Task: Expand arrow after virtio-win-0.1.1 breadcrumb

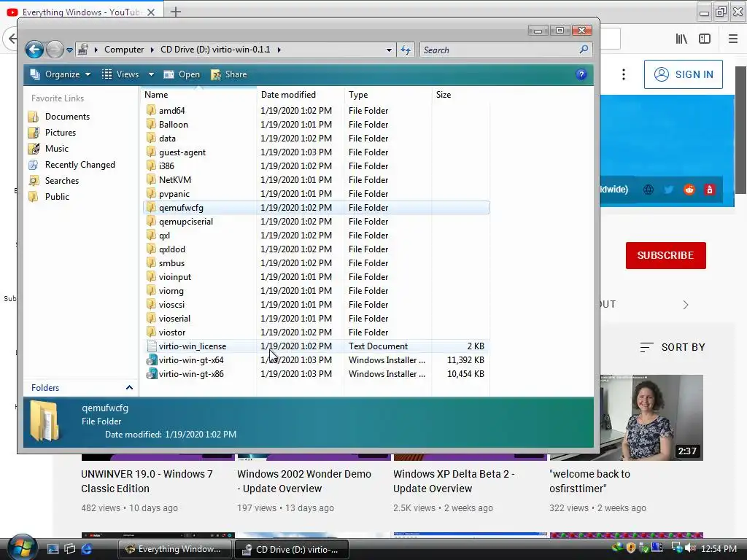Action: click(x=279, y=50)
